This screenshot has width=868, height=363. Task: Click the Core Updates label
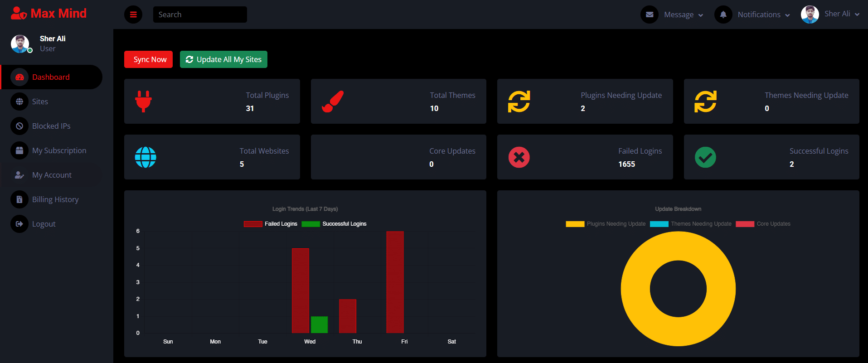pos(452,151)
